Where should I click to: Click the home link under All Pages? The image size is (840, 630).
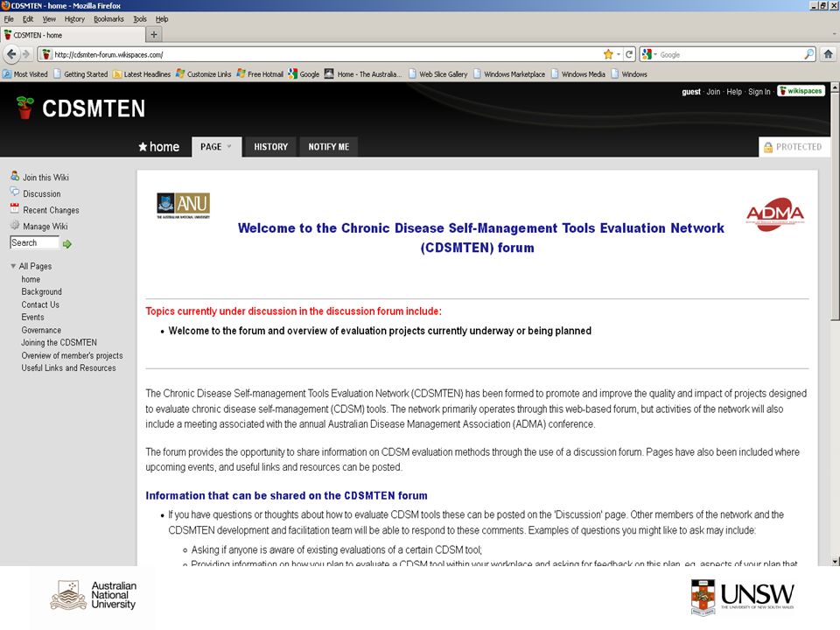[x=31, y=279]
